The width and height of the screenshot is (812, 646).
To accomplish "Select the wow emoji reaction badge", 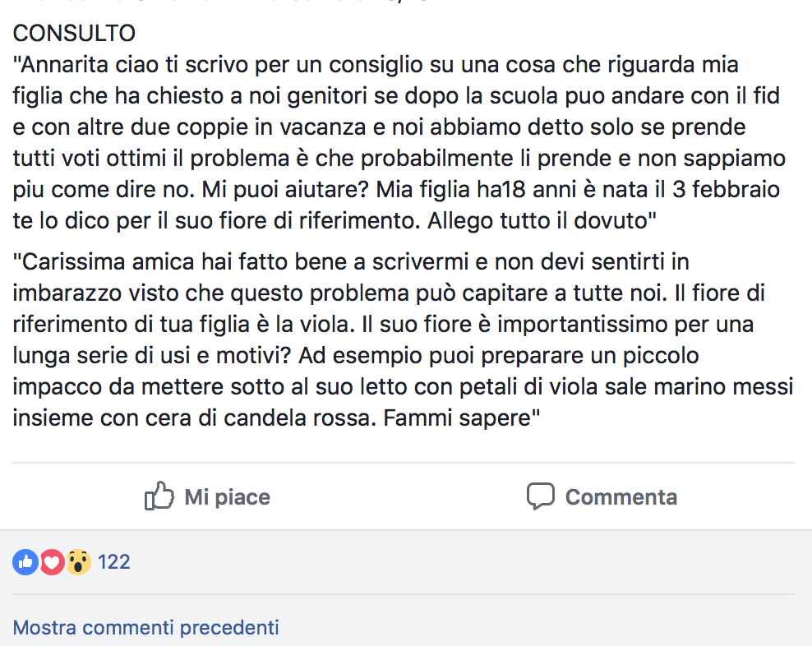I will pyautogui.click(x=78, y=562).
